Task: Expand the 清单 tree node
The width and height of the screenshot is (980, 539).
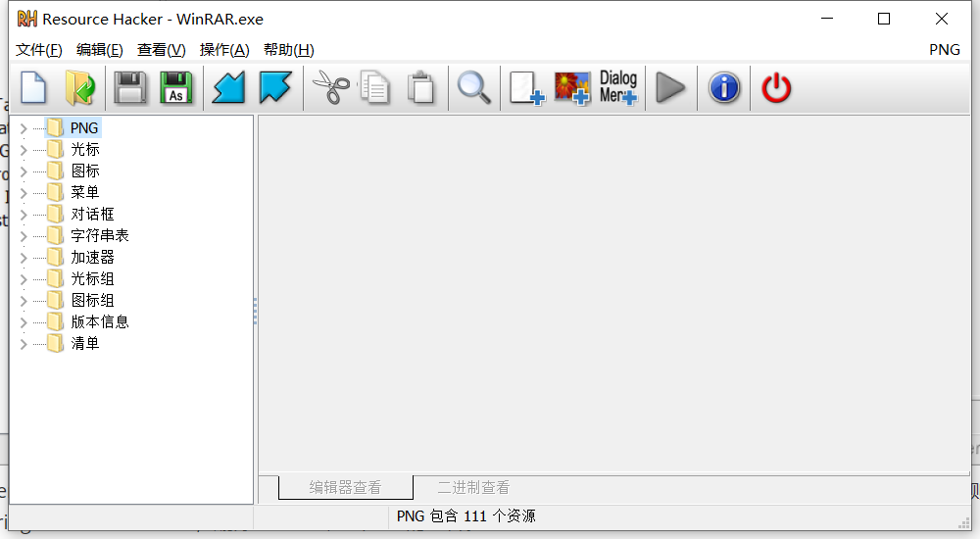Action: [24, 344]
